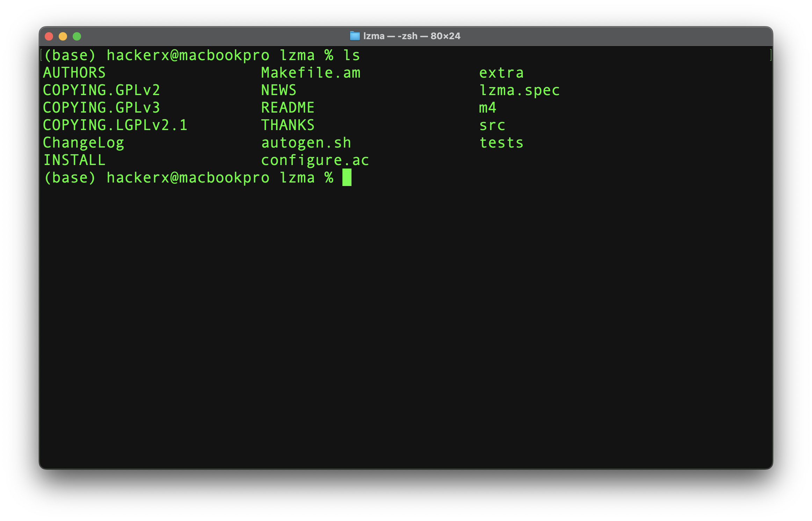The width and height of the screenshot is (812, 521).
Task: Click 'hackerx@macbookpro' in the last prompt line
Action: [x=188, y=178]
